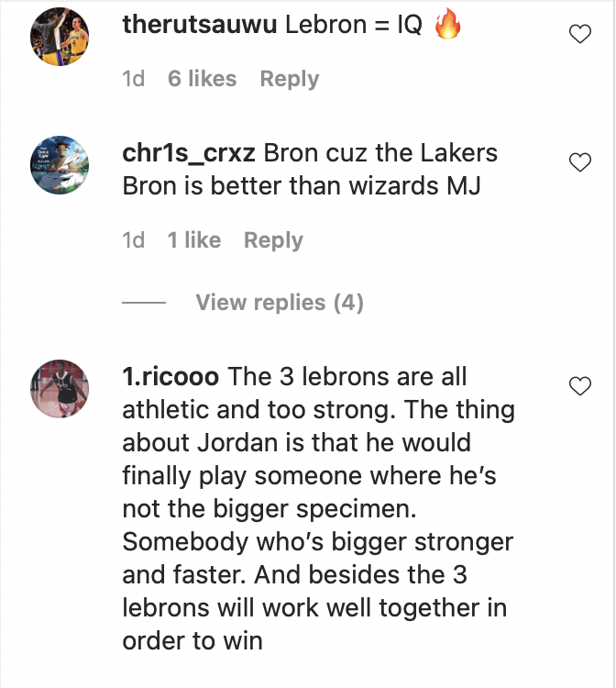
Task: Click 1d timestamp on therutsauwu's comment
Action: click(x=134, y=79)
